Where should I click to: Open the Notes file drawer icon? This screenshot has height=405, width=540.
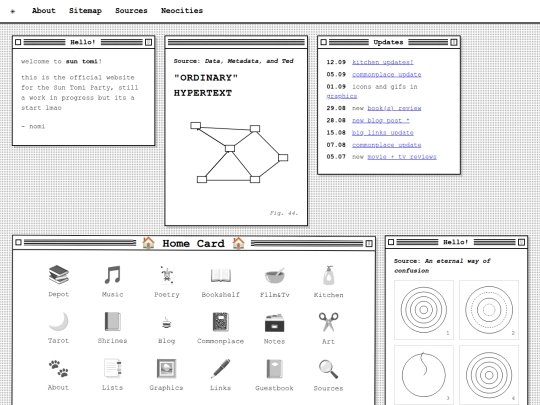(274, 323)
